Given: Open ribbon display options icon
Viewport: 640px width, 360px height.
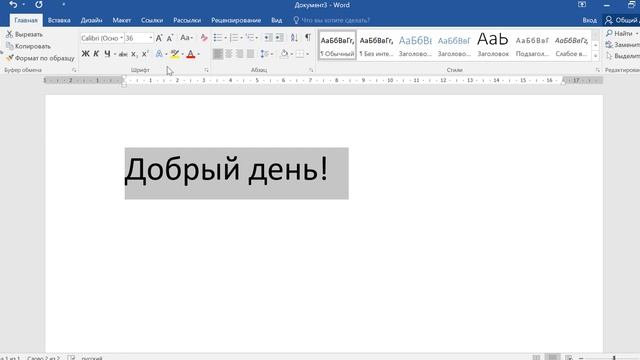Looking at the screenshot, I should coord(582,4).
